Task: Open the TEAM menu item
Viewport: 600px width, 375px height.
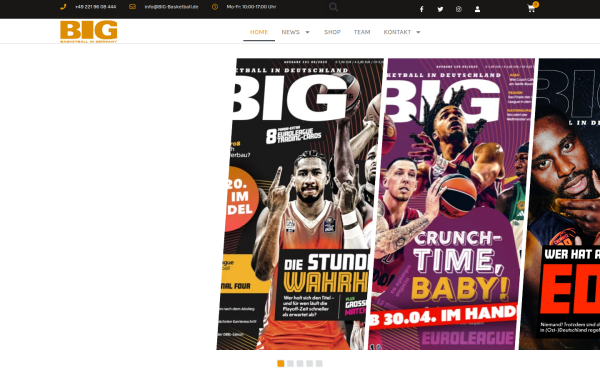Action: click(x=362, y=32)
